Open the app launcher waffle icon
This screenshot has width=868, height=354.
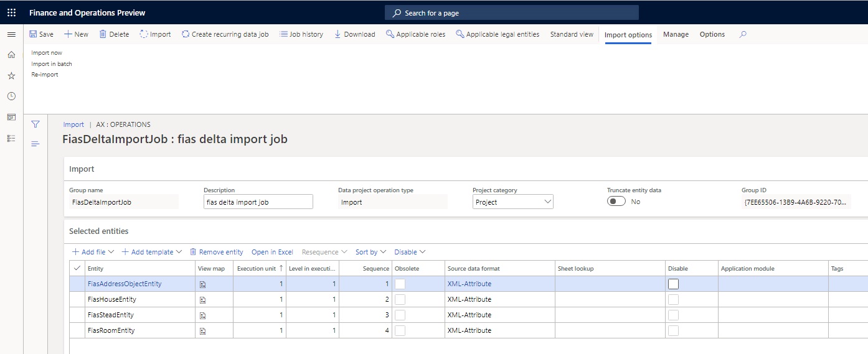(11, 12)
